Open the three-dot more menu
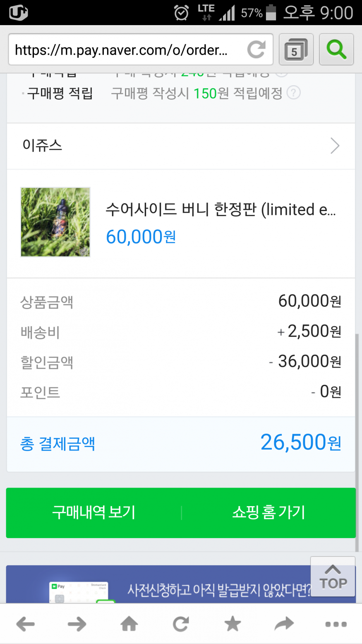The width and height of the screenshot is (362, 644). pyautogui.click(x=336, y=624)
